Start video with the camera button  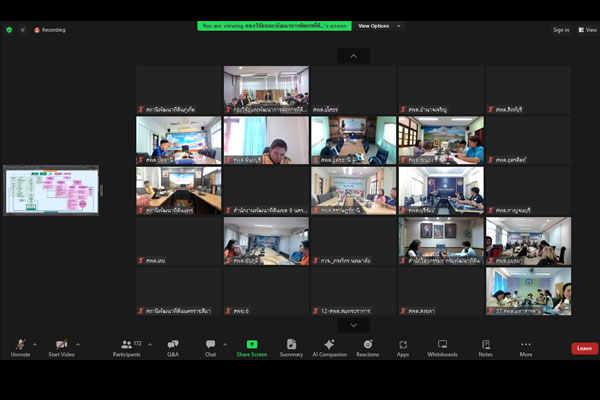[61, 345]
